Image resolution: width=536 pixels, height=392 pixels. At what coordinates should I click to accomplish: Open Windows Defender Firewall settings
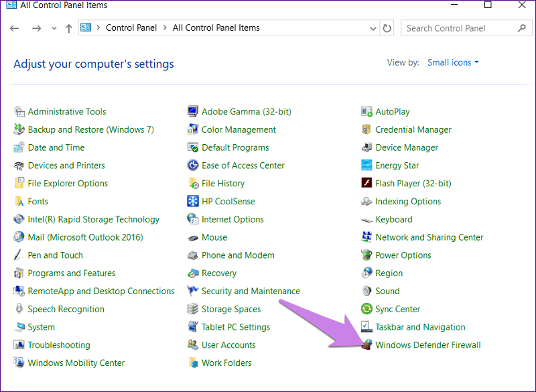[428, 344]
